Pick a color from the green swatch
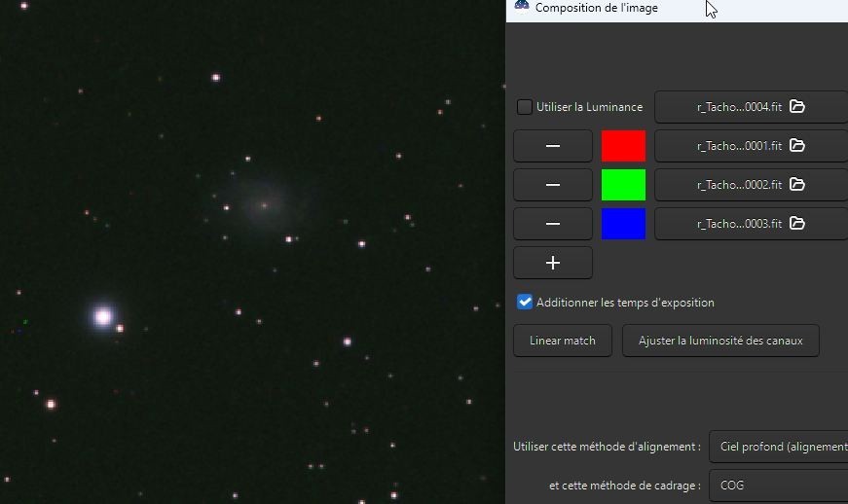 click(623, 185)
